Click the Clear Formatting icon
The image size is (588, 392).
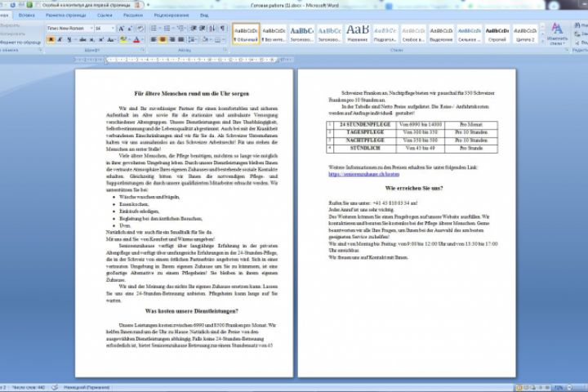[140, 29]
